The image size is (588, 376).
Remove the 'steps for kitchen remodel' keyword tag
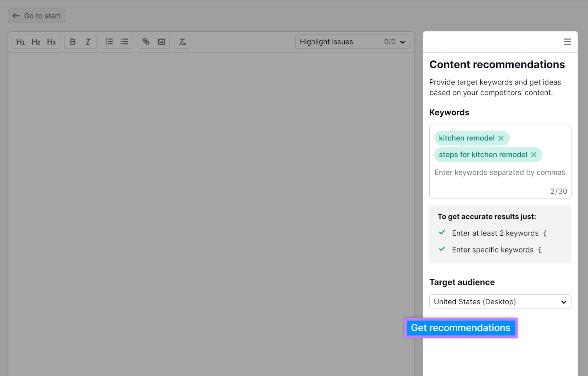point(534,154)
